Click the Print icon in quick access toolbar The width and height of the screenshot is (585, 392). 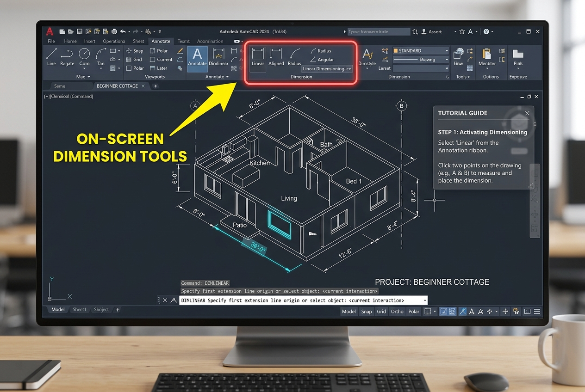pos(114,32)
